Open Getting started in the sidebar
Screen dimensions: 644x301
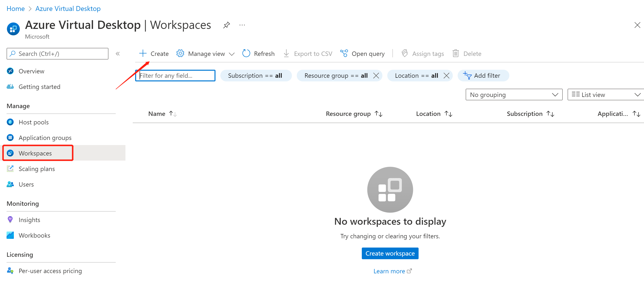click(x=39, y=87)
